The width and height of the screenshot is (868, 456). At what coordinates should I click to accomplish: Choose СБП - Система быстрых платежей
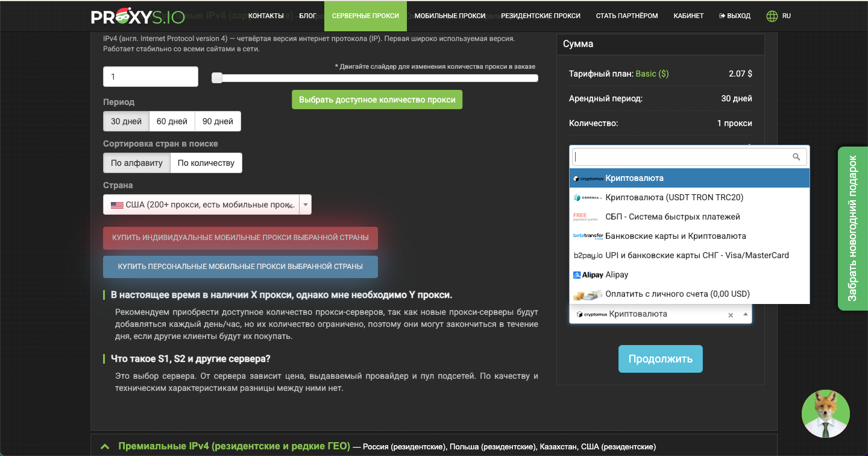pyautogui.click(x=690, y=217)
